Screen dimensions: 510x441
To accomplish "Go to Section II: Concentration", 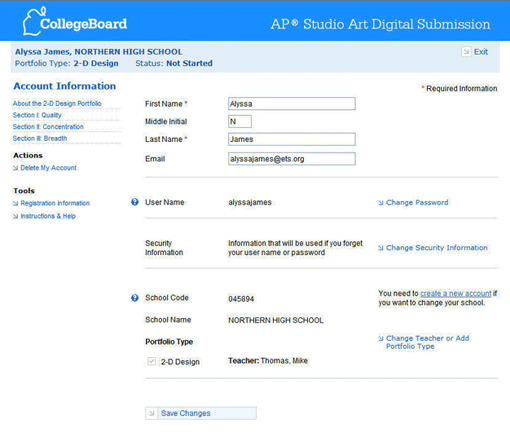I will pos(48,127).
